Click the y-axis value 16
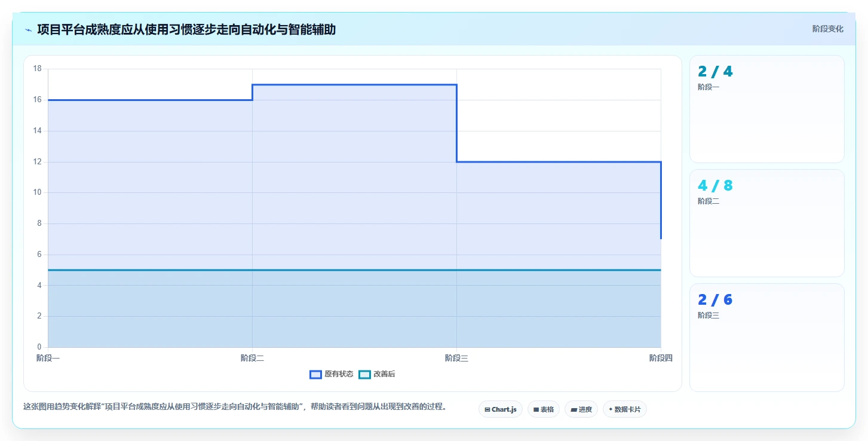The height and width of the screenshot is (441, 868). [x=38, y=100]
